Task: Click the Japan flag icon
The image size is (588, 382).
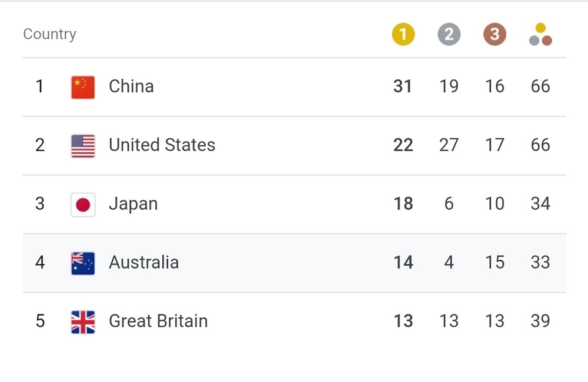Action: pos(83,205)
